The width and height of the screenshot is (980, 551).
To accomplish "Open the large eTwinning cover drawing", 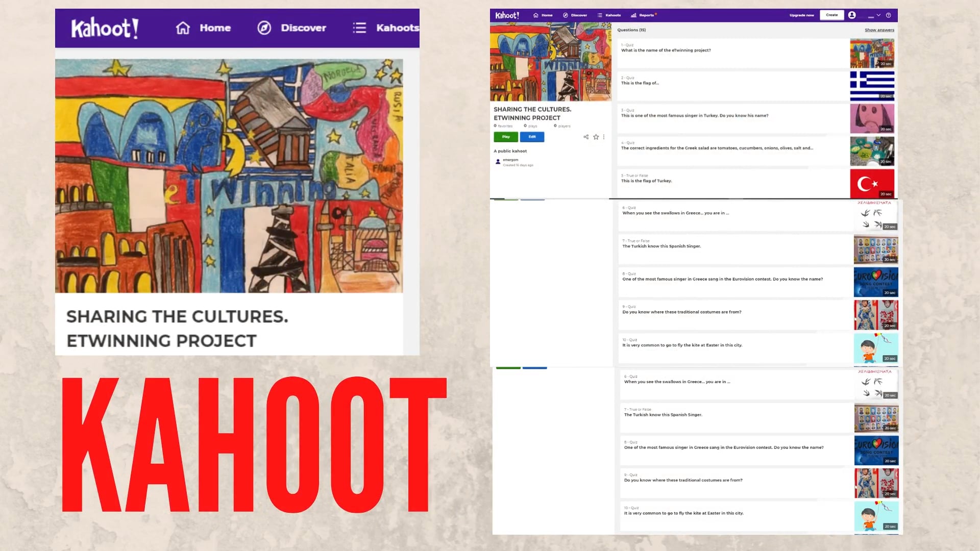I will click(229, 176).
